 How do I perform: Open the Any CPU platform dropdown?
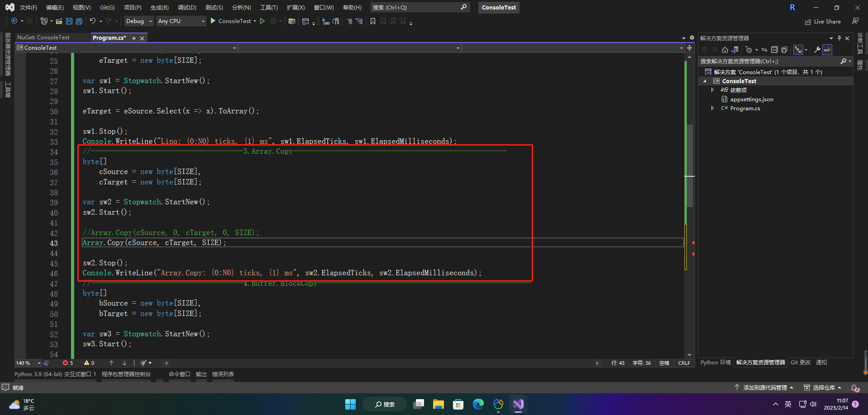[181, 21]
